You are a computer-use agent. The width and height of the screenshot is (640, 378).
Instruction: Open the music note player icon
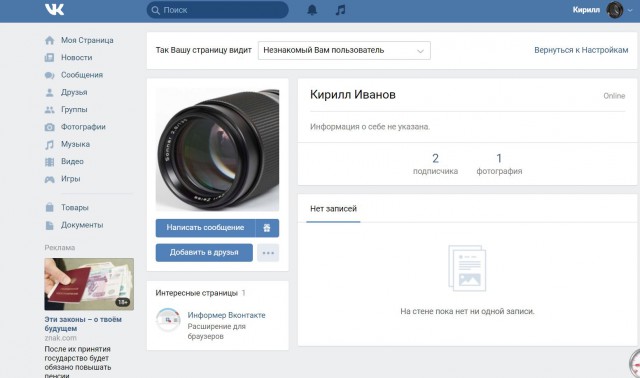[x=340, y=10]
